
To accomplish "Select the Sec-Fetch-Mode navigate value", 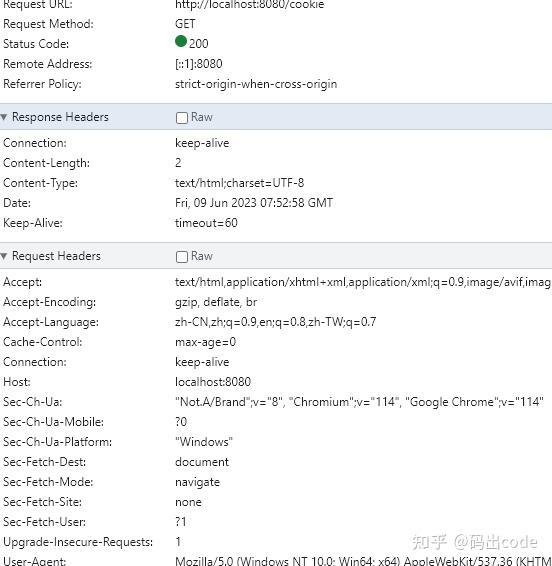I will point(197,482).
